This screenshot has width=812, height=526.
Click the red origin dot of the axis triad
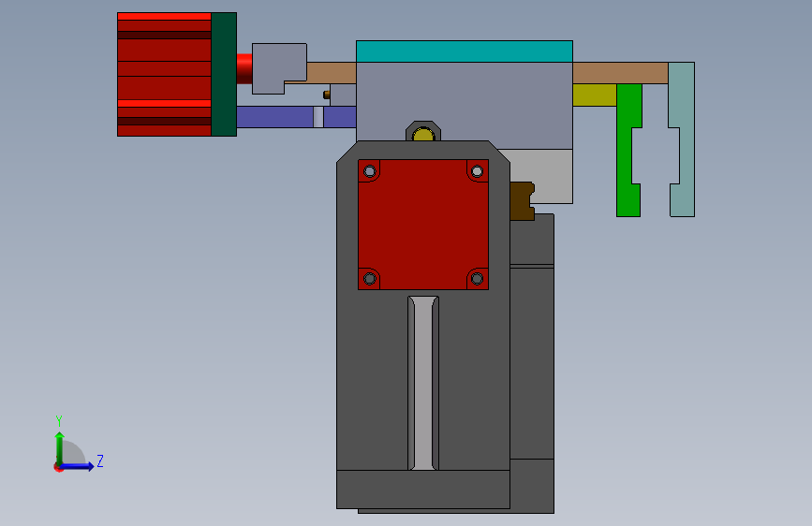[x=58, y=467]
